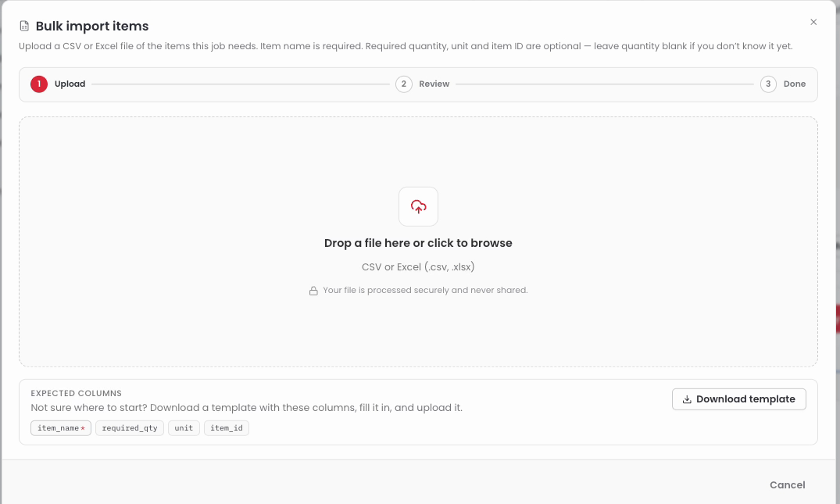
Task: Click the 'EXPECTED COLUMNS' heading
Action: coord(76,393)
